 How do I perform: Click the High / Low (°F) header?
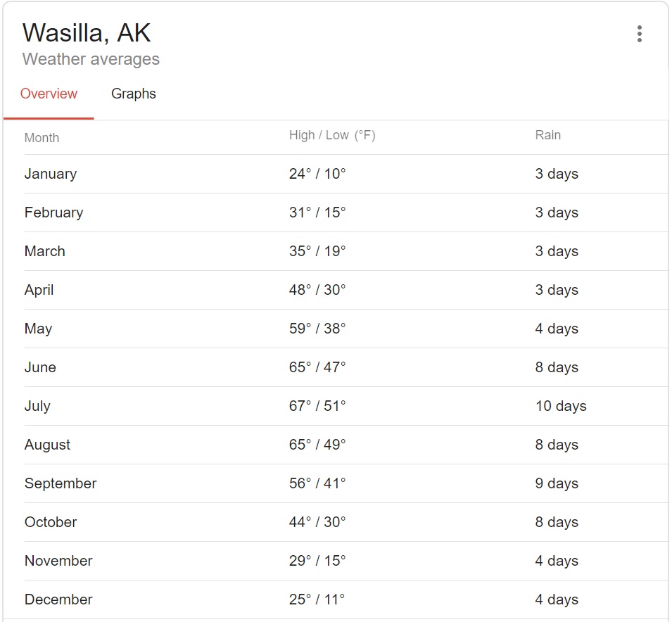point(332,135)
